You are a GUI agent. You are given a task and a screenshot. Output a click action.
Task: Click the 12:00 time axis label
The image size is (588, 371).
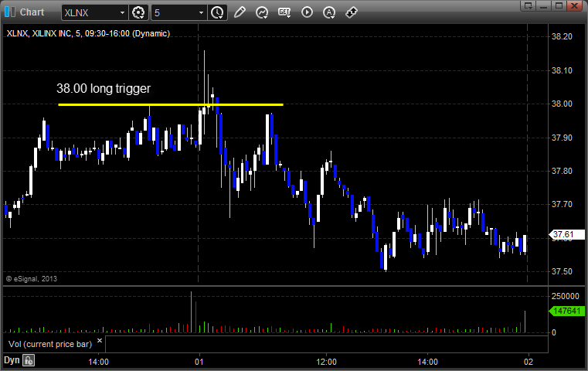point(326,362)
